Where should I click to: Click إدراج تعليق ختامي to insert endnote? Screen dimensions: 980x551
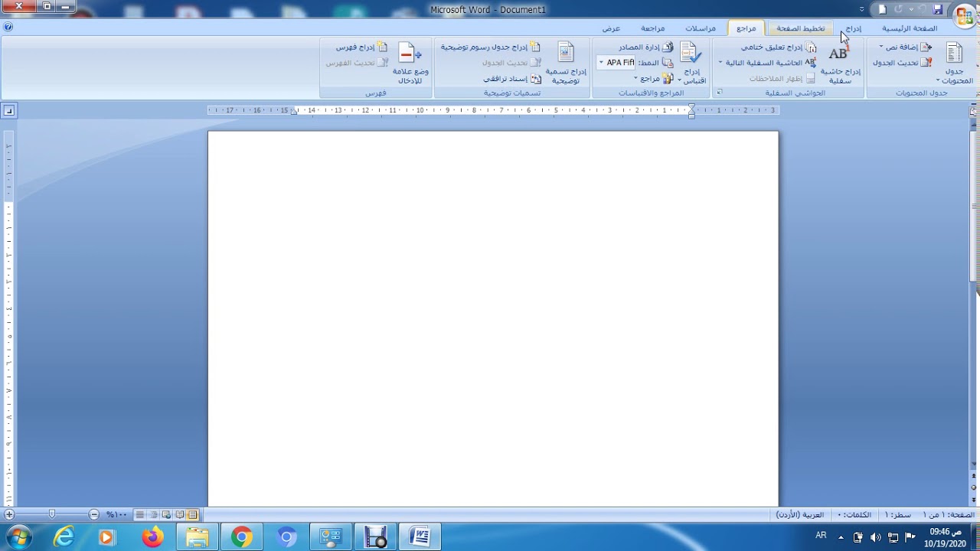(x=779, y=47)
